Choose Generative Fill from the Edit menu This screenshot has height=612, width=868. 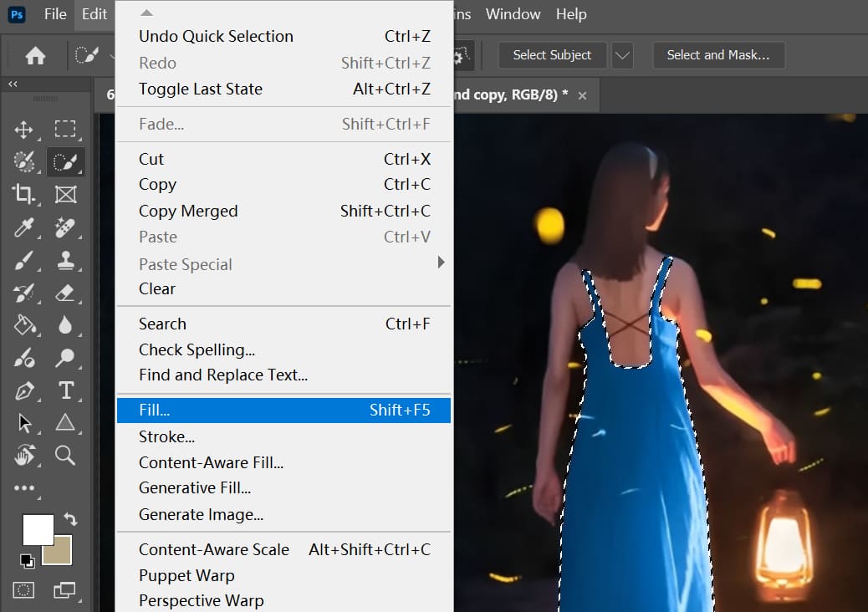195,487
